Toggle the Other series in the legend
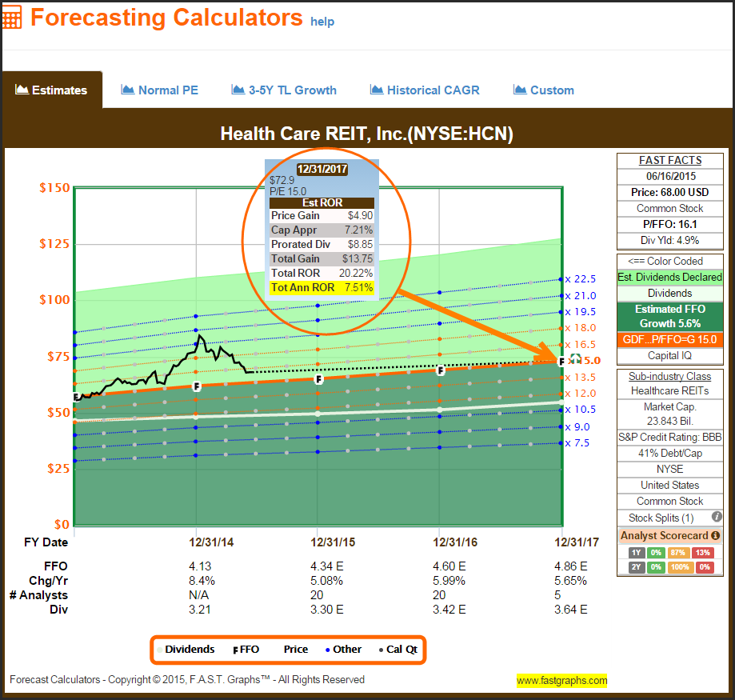The width and height of the screenshot is (735, 700). coord(343,650)
